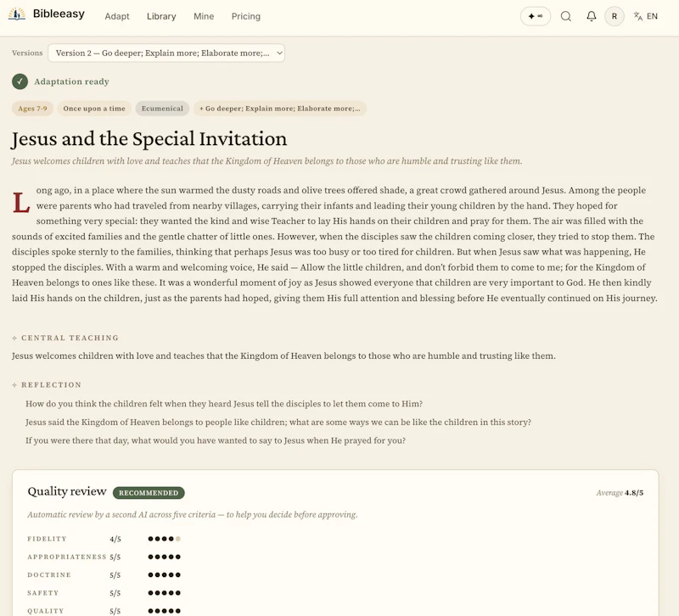Viewport: 679px width, 616px height.
Task: Click the italic subtitle under the title
Action: [x=267, y=161]
